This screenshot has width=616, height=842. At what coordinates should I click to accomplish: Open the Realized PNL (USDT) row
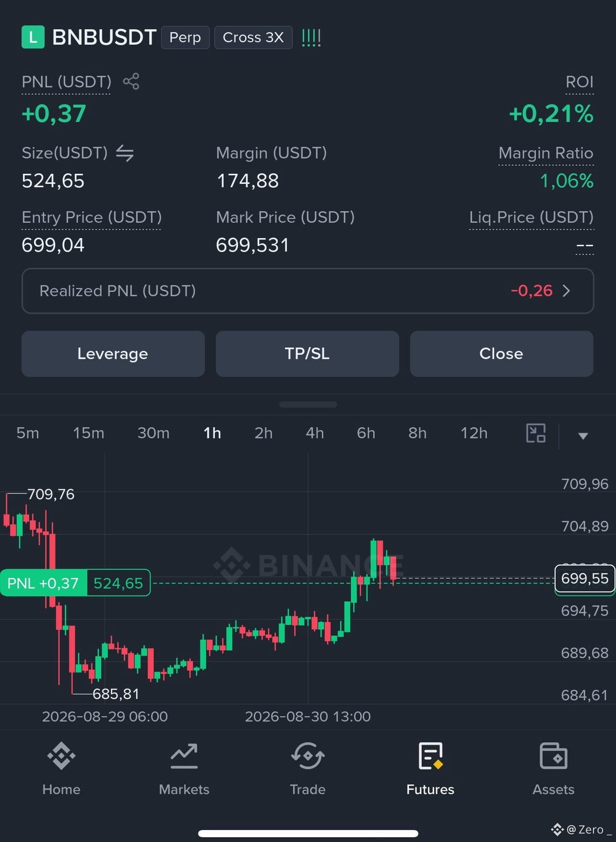click(x=308, y=291)
